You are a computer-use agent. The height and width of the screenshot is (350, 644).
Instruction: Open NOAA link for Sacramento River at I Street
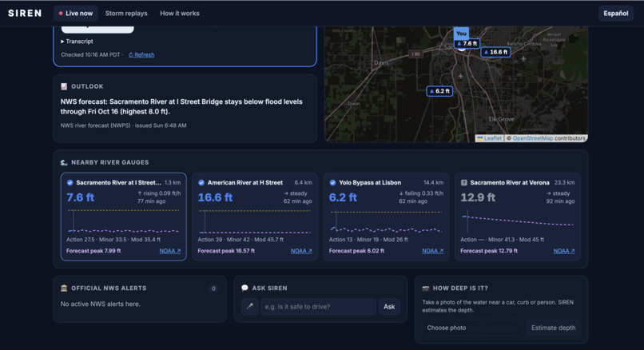(x=170, y=251)
